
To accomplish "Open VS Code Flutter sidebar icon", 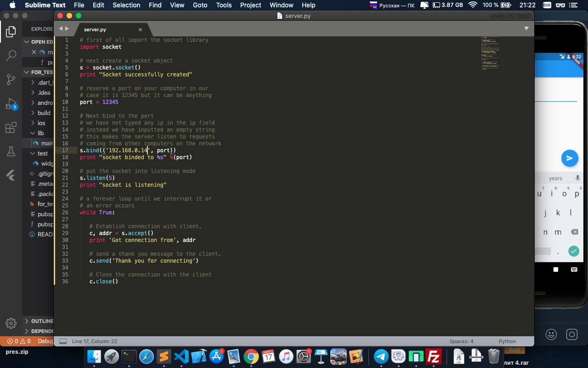I will pyautogui.click(x=11, y=175).
